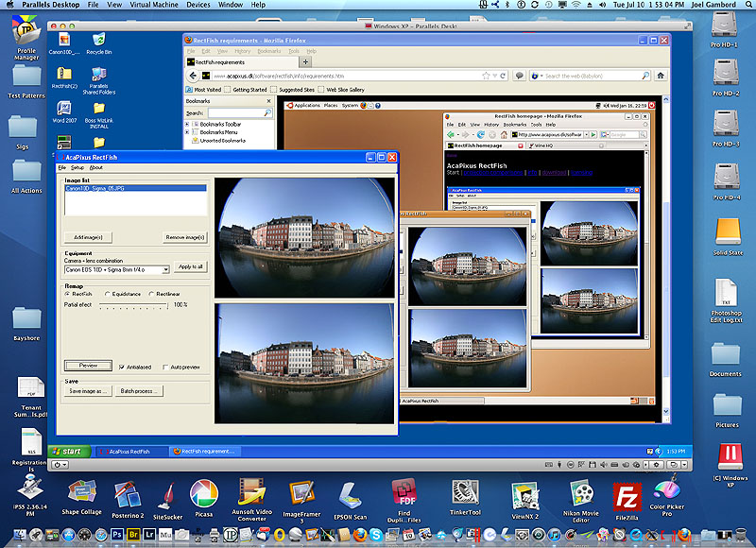The image size is (756, 548).
Task: Click the Preview button
Action: [88, 366]
